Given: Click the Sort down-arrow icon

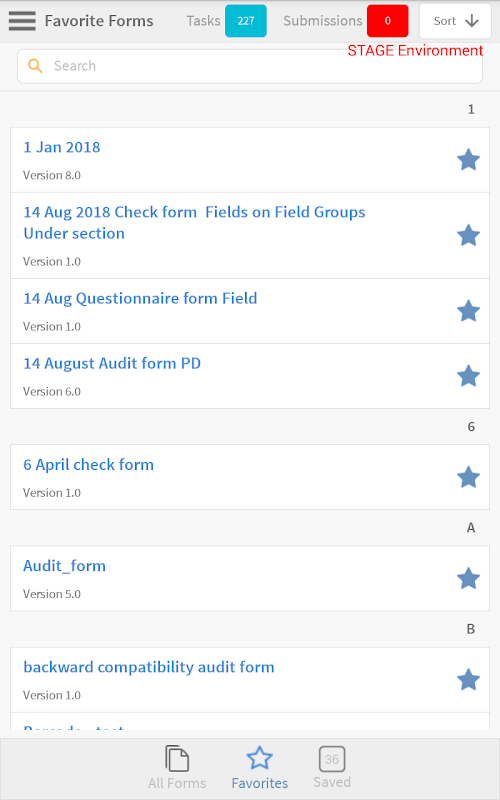Looking at the screenshot, I should [x=472, y=21].
